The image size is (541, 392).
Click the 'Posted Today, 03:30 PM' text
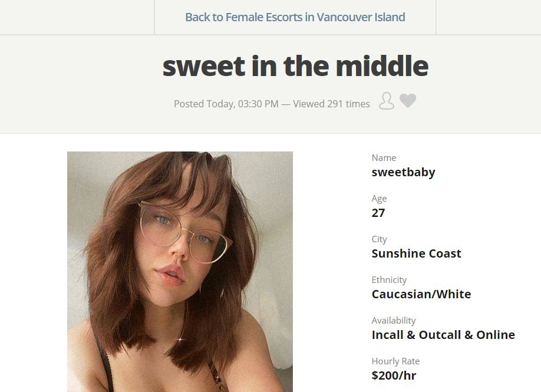[x=226, y=104]
